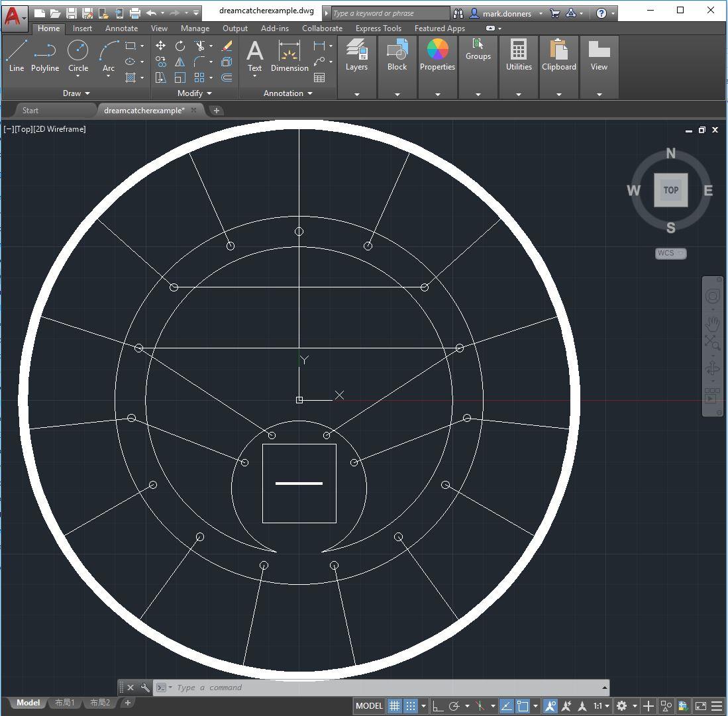Select the Polyline tool
This screenshot has width=728, height=716.
(45, 56)
